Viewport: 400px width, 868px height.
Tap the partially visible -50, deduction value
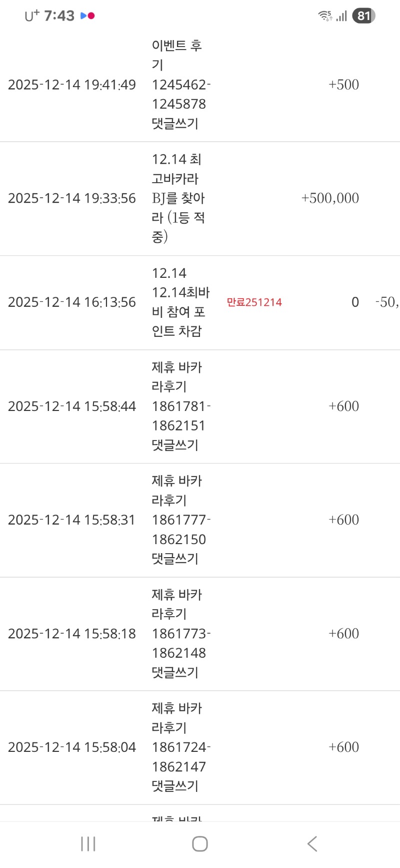click(387, 302)
